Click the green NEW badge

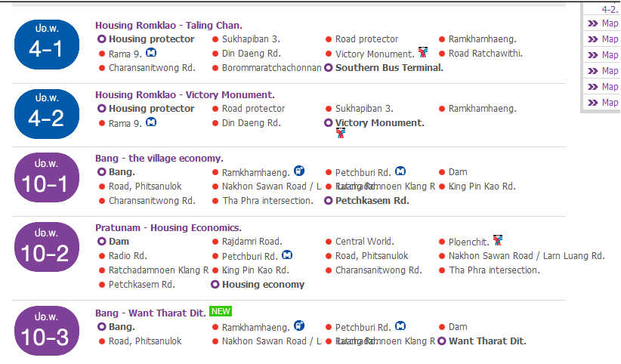[x=221, y=311]
